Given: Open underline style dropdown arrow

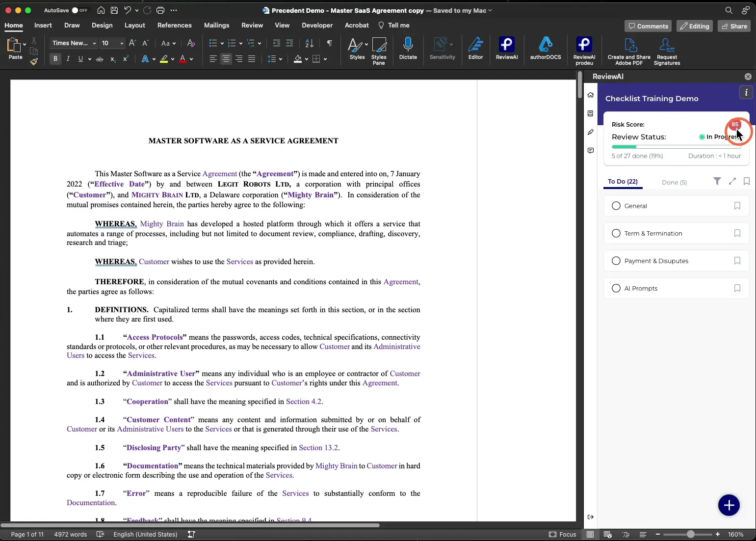Looking at the screenshot, I should [x=90, y=59].
